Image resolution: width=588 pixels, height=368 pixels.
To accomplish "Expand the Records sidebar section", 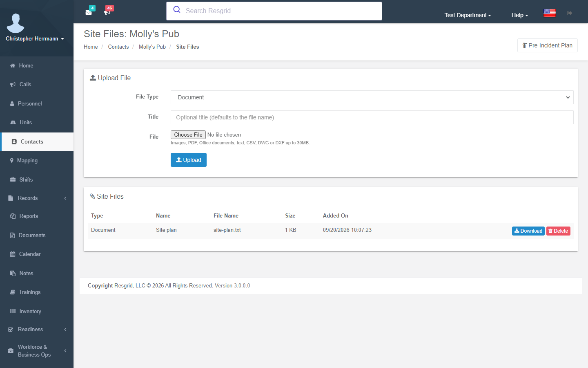I will tap(37, 198).
